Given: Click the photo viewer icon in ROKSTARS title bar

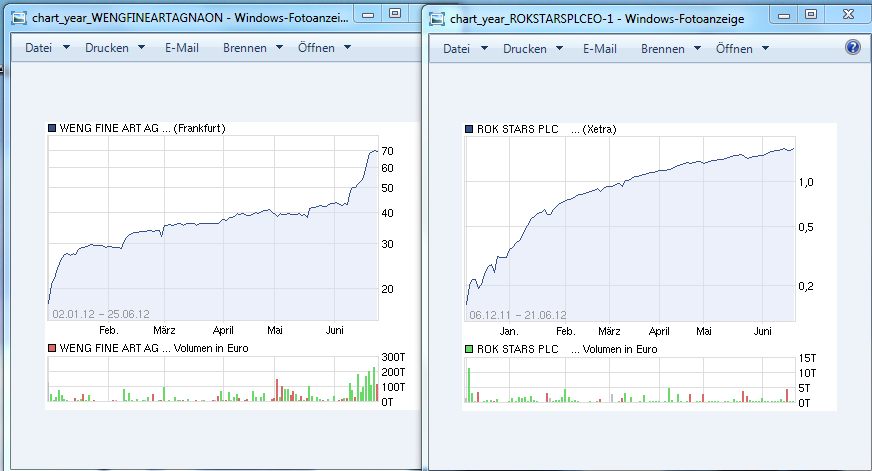Looking at the screenshot, I should [436, 17].
